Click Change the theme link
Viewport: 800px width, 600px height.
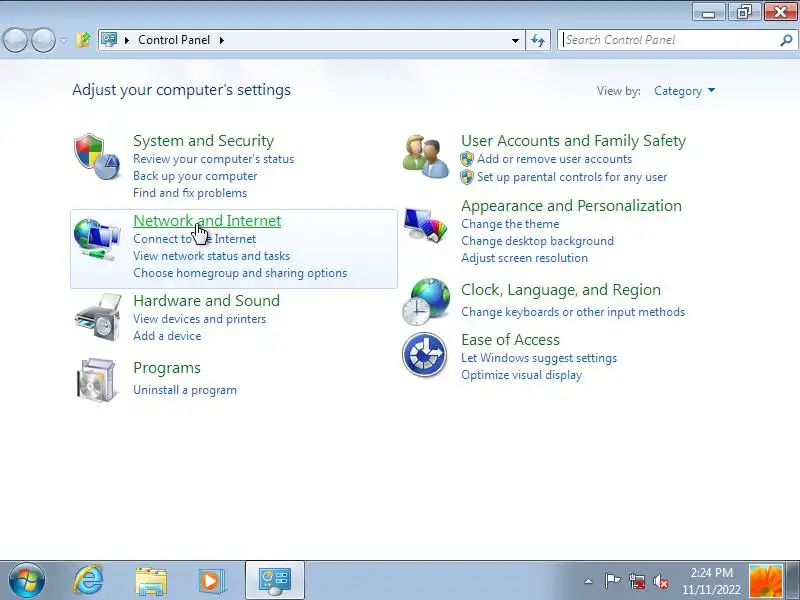click(510, 224)
